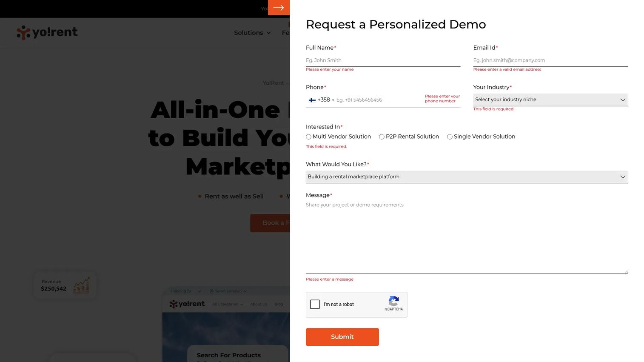The width and height of the screenshot is (644, 362).
Task: Click the 'Please enter your phone number' error
Action: (442, 99)
